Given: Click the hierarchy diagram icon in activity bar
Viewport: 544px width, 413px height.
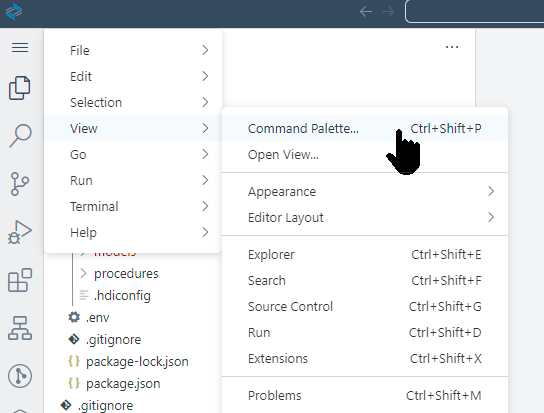Looking at the screenshot, I should click(20, 328).
